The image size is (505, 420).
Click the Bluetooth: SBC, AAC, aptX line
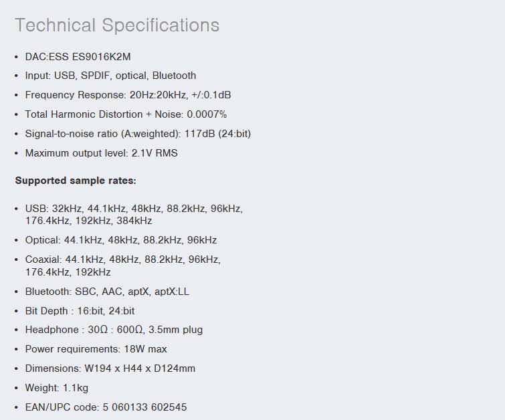point(107,292)
